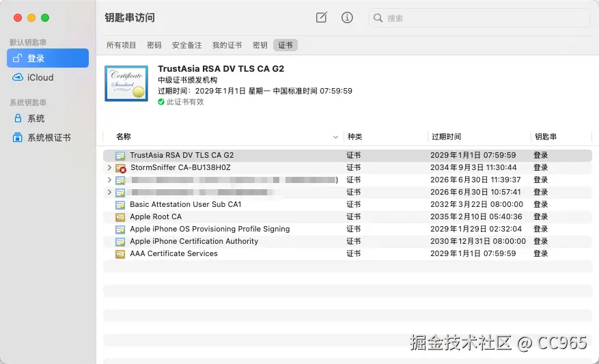Image resolution: width=599 pixels, height=364 pixels.
Task: Click the certificate icon on 11:39:37 row
Action: tap(120, 180)
